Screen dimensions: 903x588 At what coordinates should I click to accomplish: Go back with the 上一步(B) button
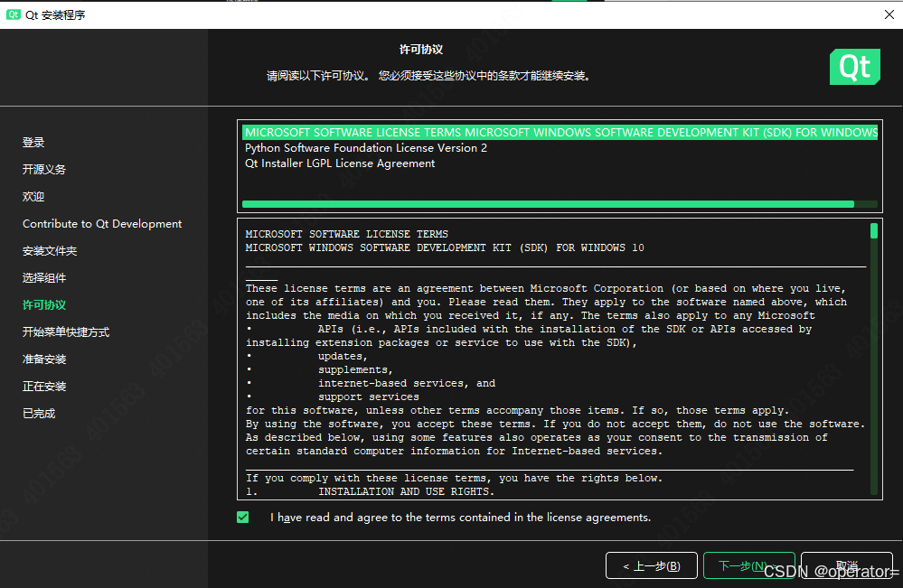point(652,565)
